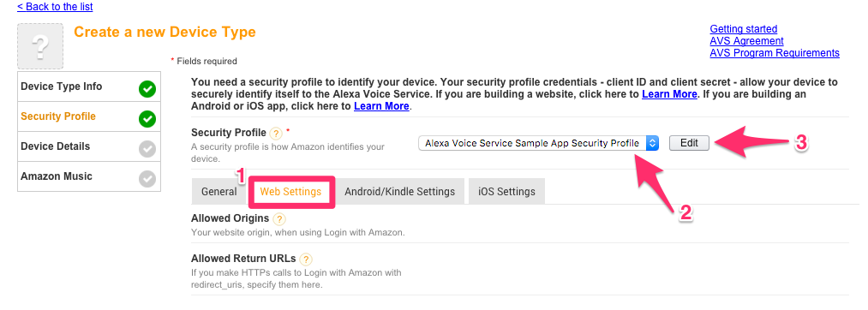Open the AVS Agreement link

pos(747,41)
